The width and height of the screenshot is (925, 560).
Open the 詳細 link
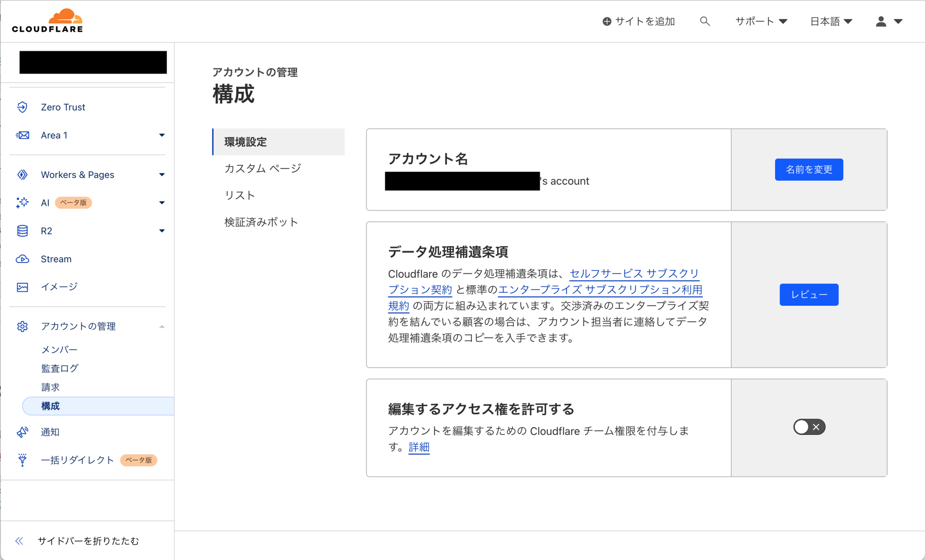click(419, 447)
